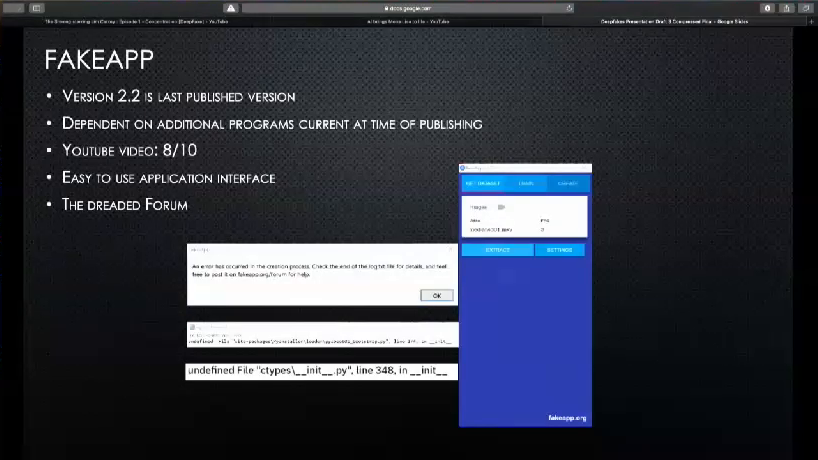The height and width of the screenshot is (460, 818).
Task: Toggle the Safari sidebar button
Action: (x=37, y=8)
